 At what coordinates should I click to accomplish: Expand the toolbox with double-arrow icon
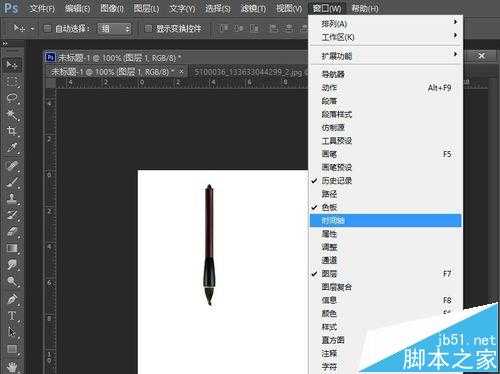[x=4, y=43]
